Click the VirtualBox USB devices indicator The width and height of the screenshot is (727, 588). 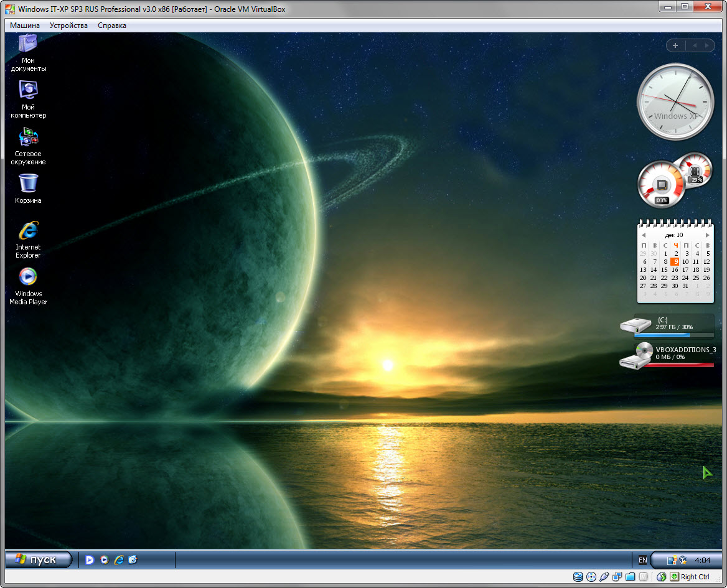(604, 577)
